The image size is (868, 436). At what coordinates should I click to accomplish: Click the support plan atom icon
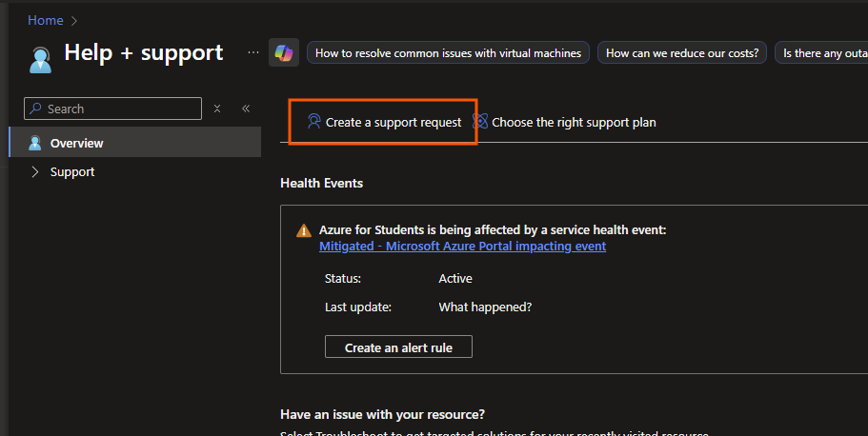coord(480,121)
